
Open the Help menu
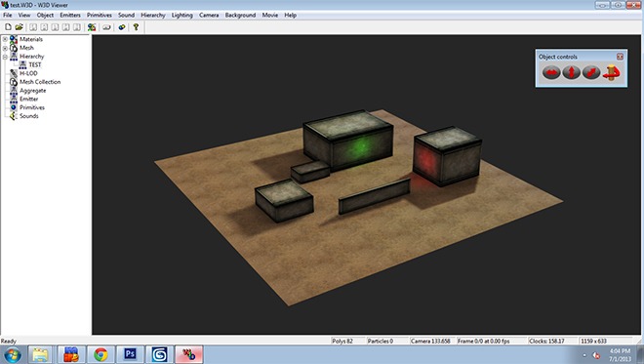pyautogui.click(x=291, y=15)
